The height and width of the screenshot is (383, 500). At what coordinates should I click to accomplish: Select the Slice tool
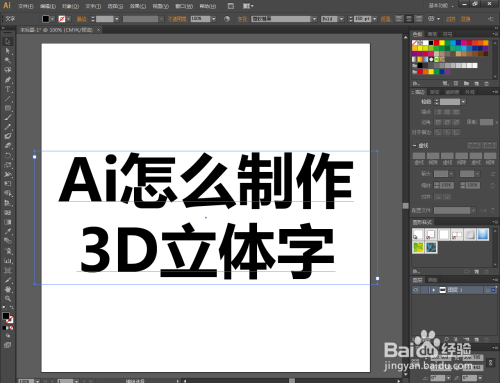pyautogui.click(x=8, y=280)
